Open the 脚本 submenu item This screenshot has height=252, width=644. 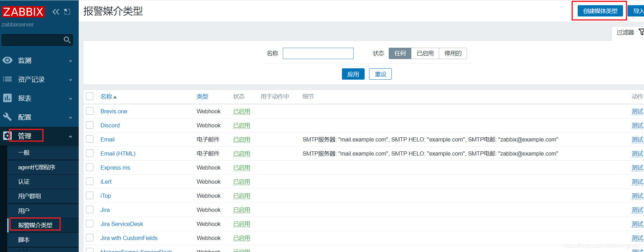tap(43, 240)
